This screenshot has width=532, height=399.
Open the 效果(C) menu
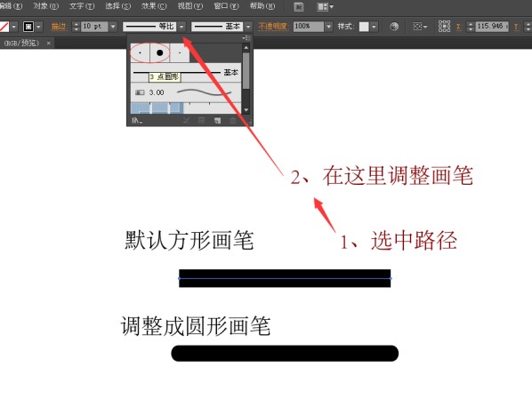[x=154, y=6]
